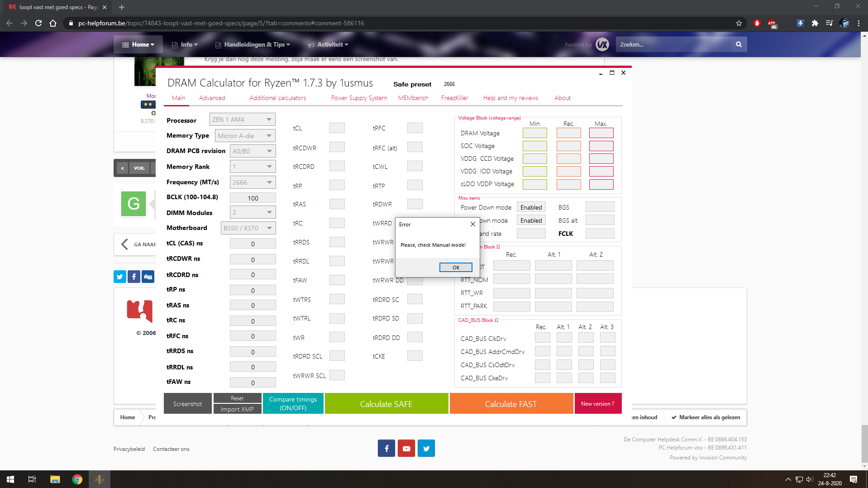Open the footer Facebook page icon
Image resolution: width=868 pixels, height=488 pixels.
386,448
